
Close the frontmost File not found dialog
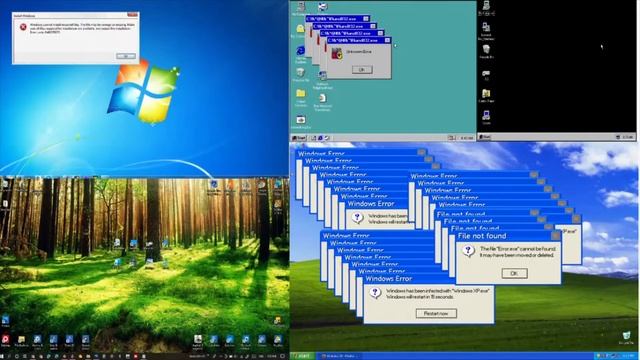(x=556, y=236)
